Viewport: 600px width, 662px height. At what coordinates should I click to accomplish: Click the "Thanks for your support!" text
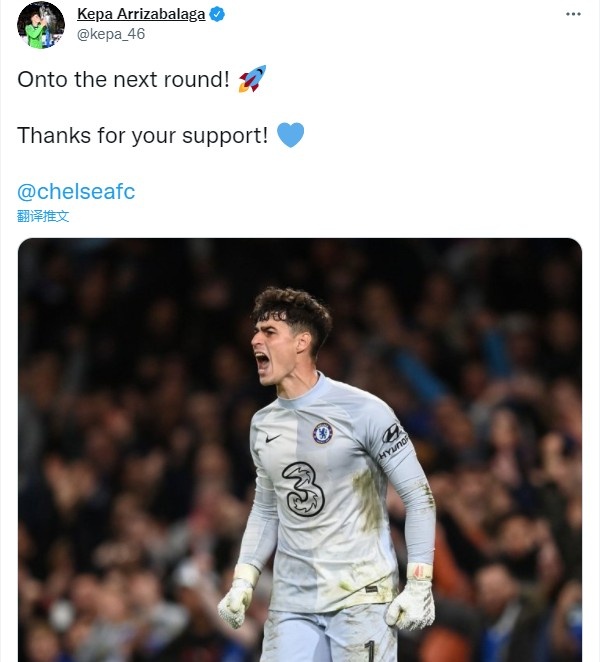coord(142,136)
